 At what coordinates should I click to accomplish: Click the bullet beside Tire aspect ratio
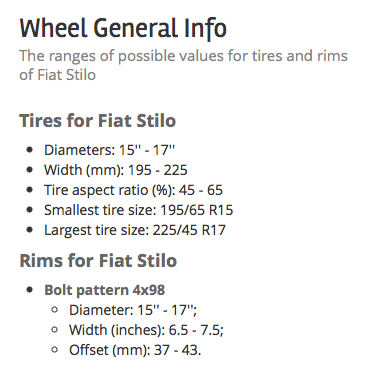pos(30,190)
